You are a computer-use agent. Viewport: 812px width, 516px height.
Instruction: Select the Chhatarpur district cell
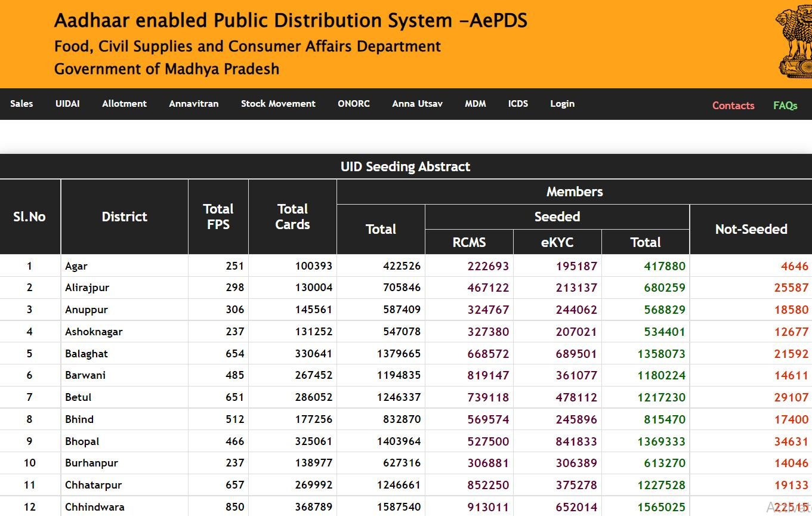124,485
